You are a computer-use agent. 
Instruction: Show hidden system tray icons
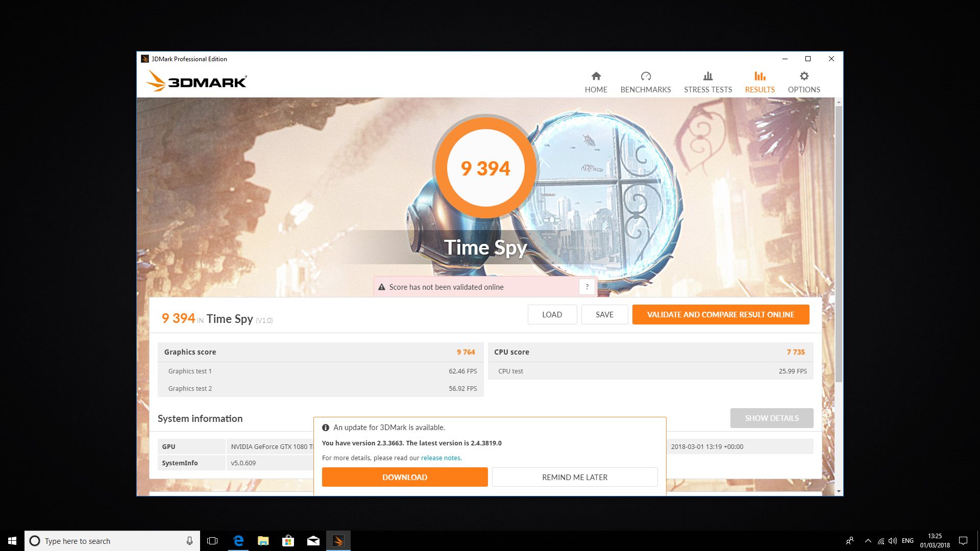[868, 541]
